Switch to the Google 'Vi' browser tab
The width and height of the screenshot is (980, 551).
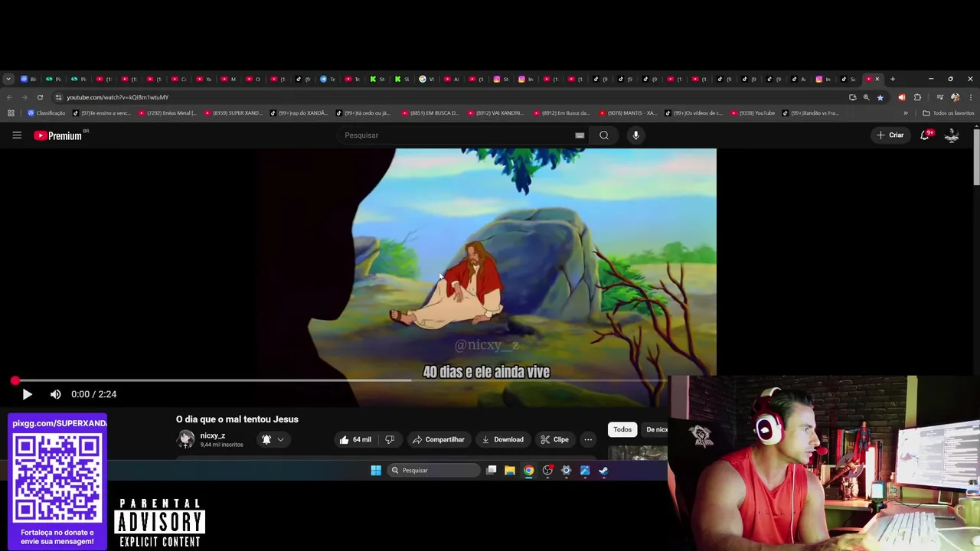tap(426, 79)
